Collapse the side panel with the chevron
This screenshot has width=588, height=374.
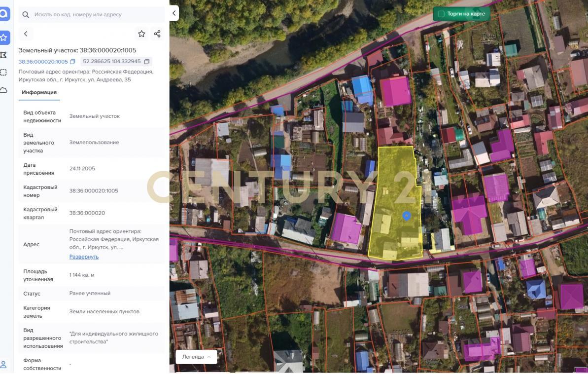174,13
